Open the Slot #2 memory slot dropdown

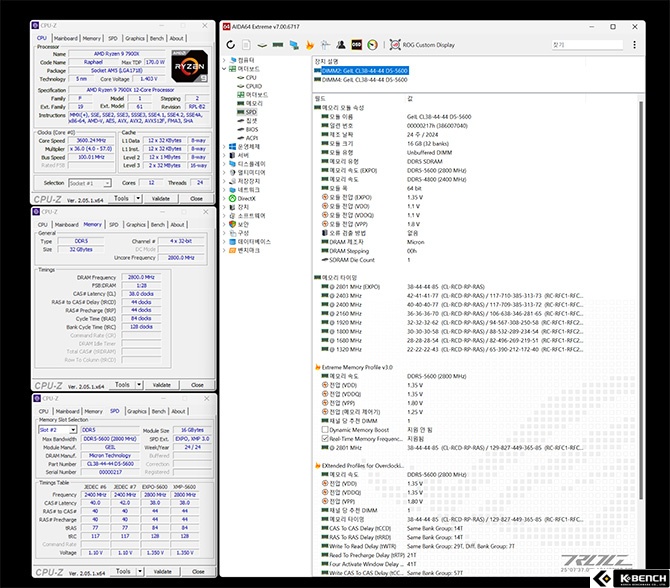58,429
